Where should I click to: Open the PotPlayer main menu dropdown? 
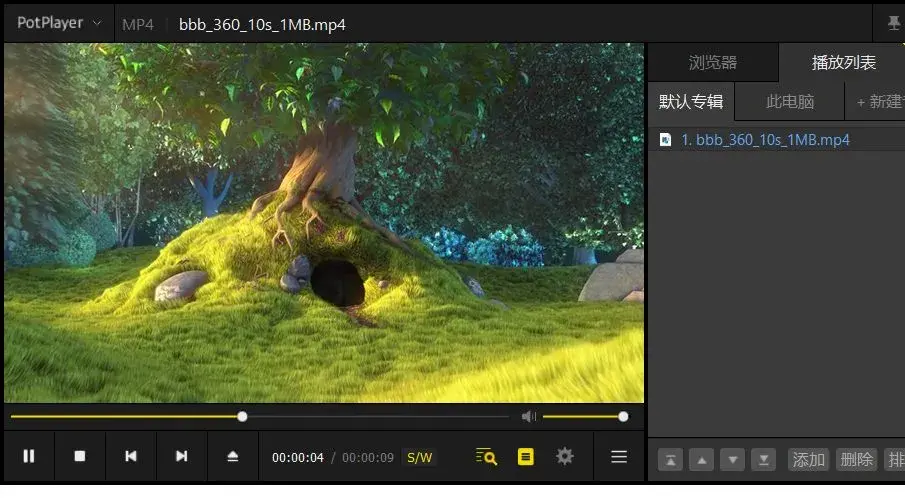[x=59, y=23]
